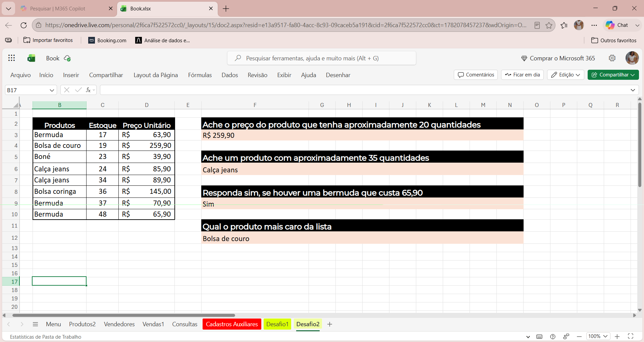Add a new sheet with the plus icon
Viewport: 644px width, 342px height.
pos(330,324)
